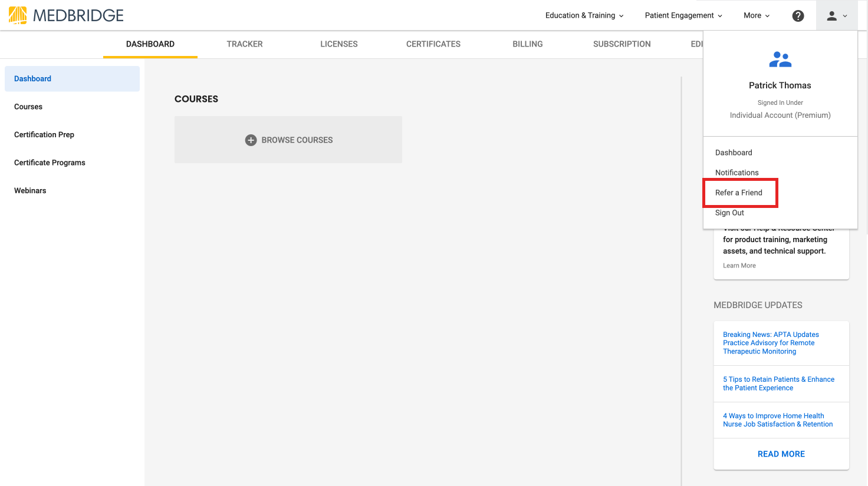Click the blue group account icon
The width and height of the screenshot is (868, 486).
780,59
